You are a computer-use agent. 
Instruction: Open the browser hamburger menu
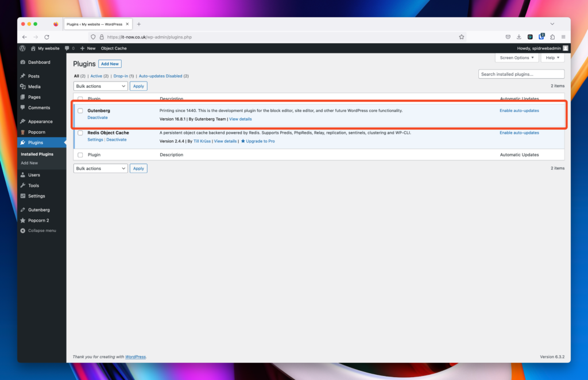[563, 37]
